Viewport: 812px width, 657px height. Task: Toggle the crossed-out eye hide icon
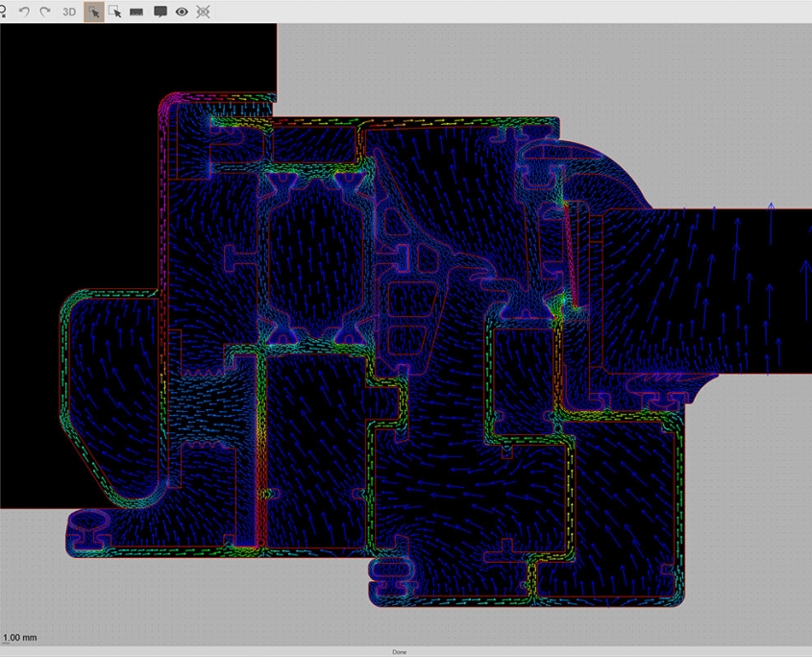pyautogui.click(x=203, y=12)
